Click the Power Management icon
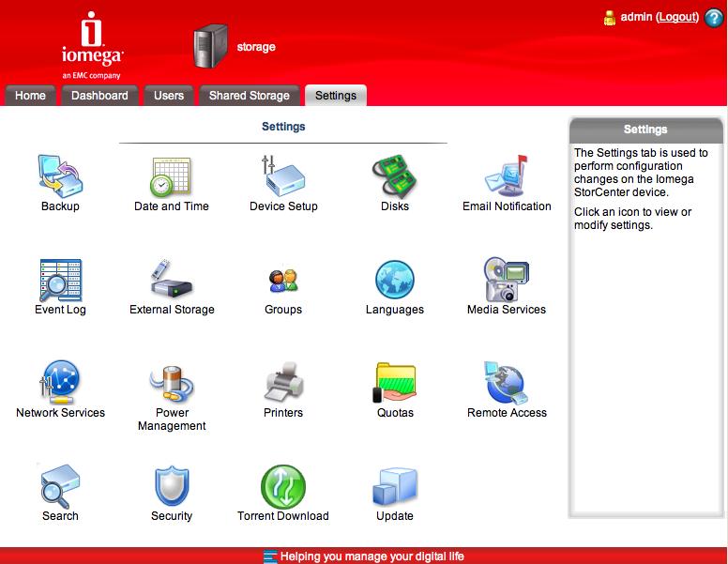The height and width of the screenshot is (564, 728). 172,382
